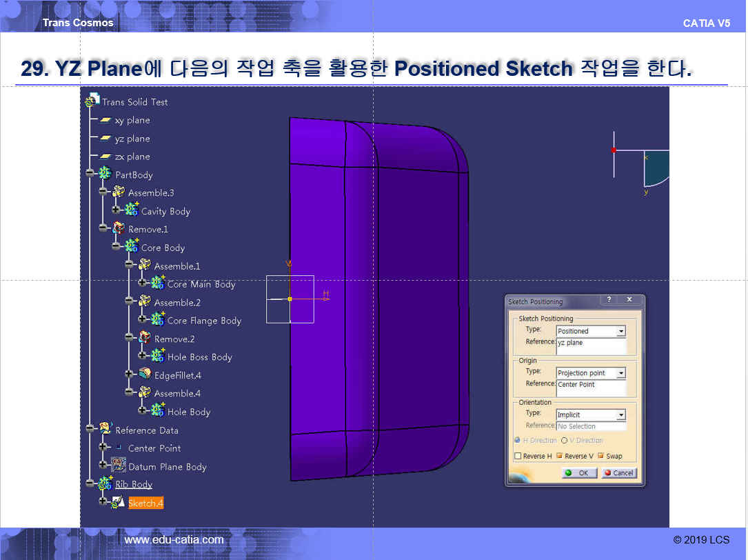Select Hole Boss Body in tree
Viewport: 748px width, 560px height.
[x=199, y=357]
